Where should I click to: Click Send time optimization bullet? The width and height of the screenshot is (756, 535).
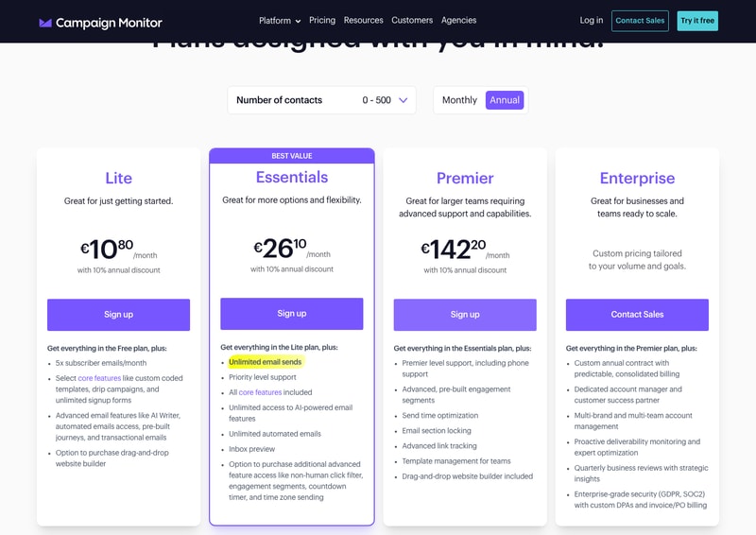[439, 415]
